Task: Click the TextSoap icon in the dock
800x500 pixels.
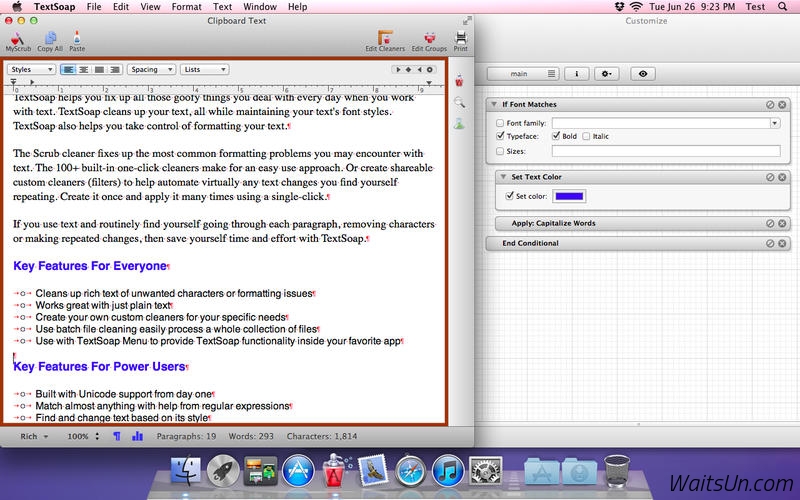Action: (x=336, y=469)
